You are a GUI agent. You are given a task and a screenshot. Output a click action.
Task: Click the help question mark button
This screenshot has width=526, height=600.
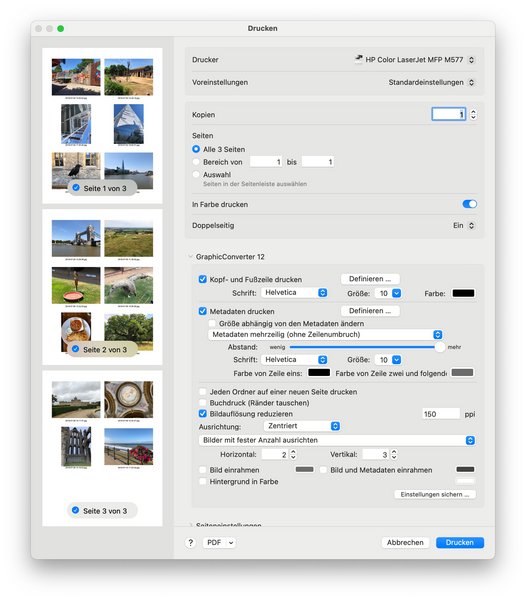pyautogui.click(x=191, y=542)
